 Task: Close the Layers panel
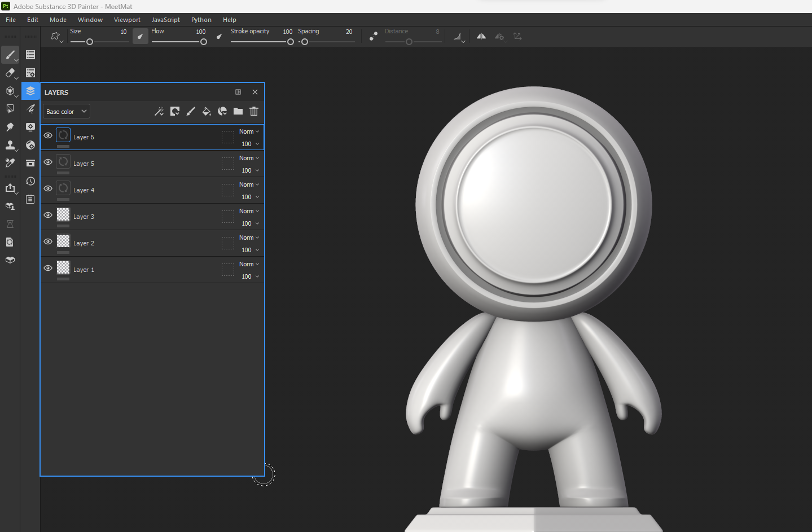(255, 92)
